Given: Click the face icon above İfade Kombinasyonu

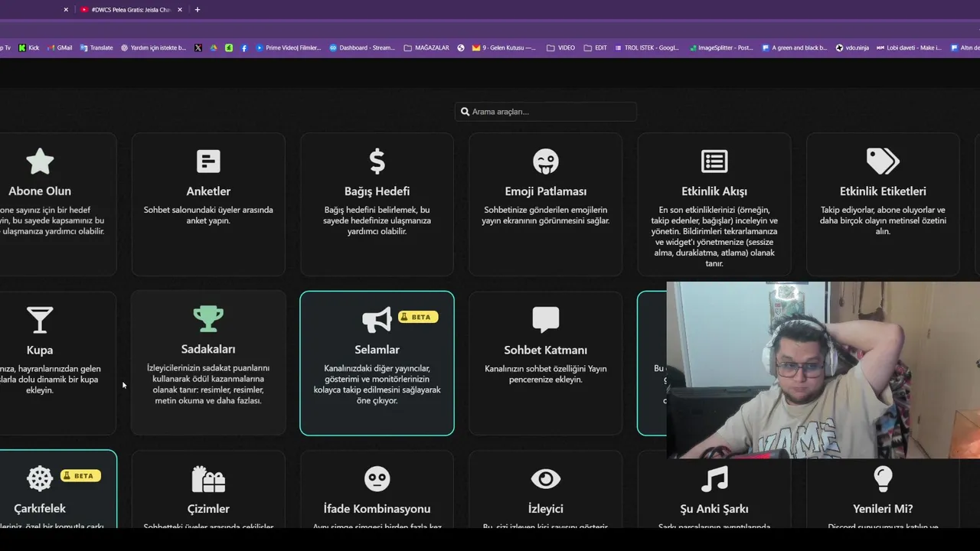Looking at the screenshot, I should tap(377, 479).
